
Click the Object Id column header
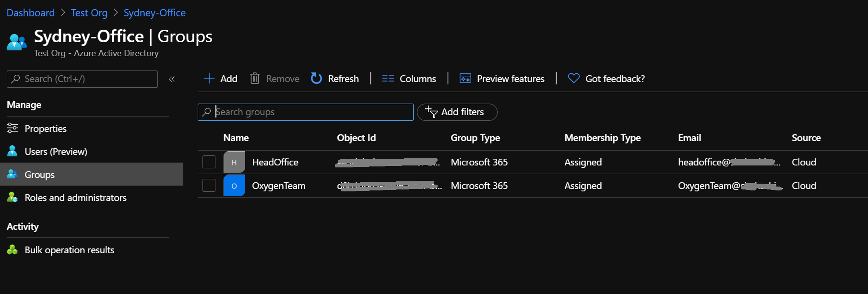tap(357, 138)
